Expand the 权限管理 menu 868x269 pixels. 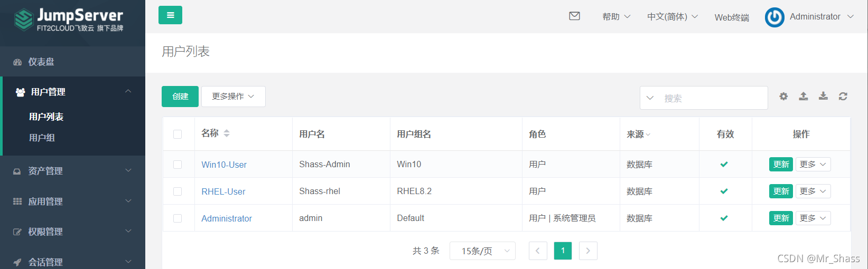pyautogui.click(x=128, y=231)
